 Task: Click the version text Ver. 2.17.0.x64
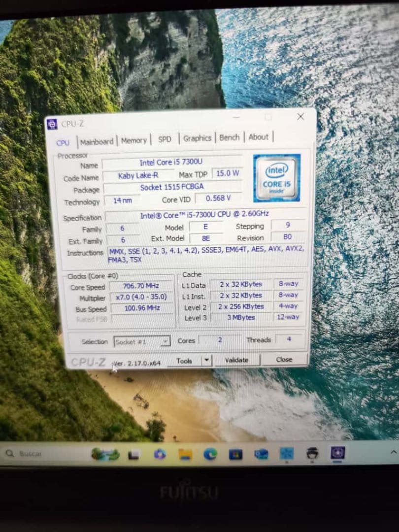[x=137, y=363]
